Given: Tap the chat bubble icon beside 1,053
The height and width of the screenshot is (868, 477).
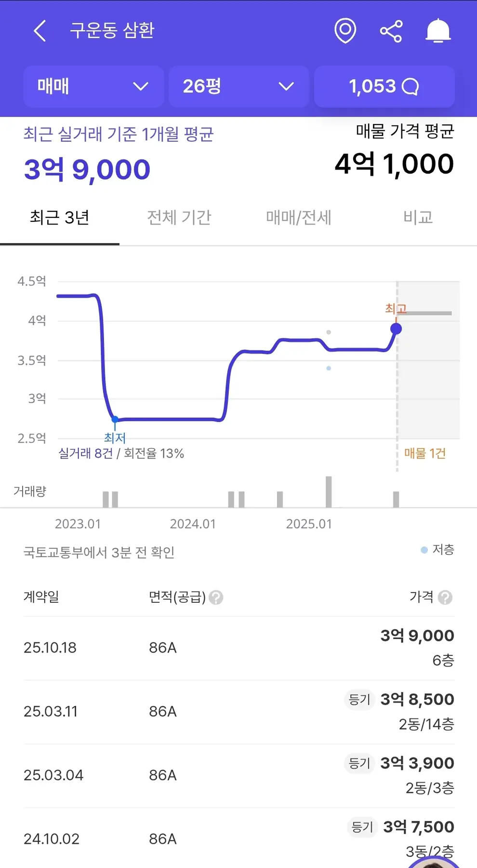Looking at the screenshot, I should tap(411, 87).
